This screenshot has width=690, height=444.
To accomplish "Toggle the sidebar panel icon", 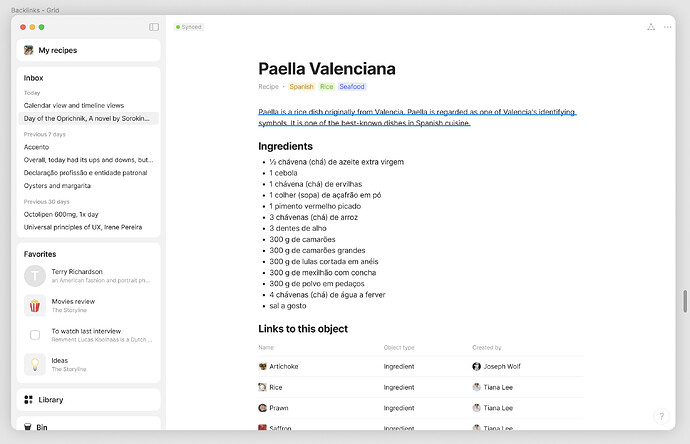I will coord(154,27).
